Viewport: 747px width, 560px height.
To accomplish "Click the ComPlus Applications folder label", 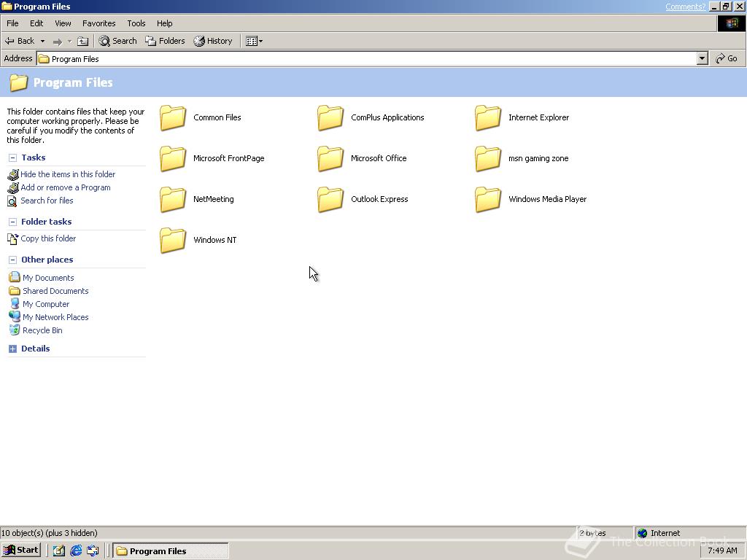I will point(387,117).
